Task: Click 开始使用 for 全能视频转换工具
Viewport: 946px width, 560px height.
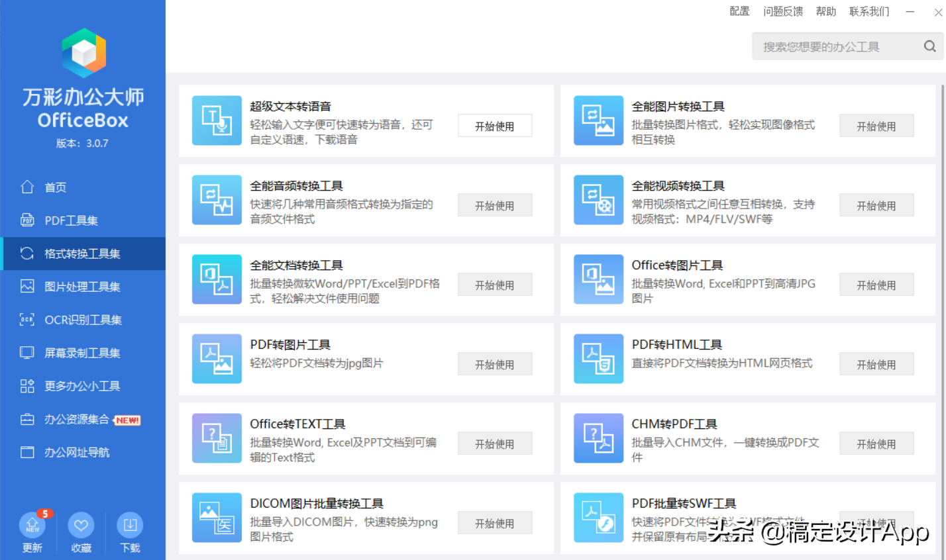Action: pos(876,205)
